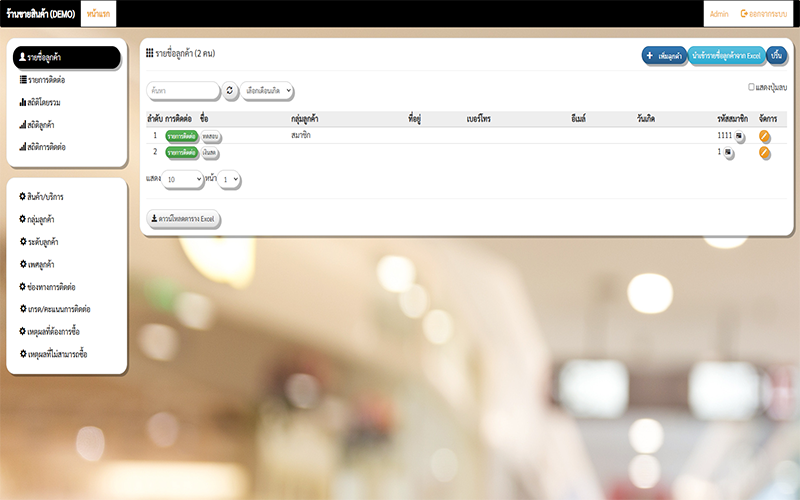The image size is (800, 500).
Task: Open the rows-per-page dropdown showing 10
Action: pos(183,178)
